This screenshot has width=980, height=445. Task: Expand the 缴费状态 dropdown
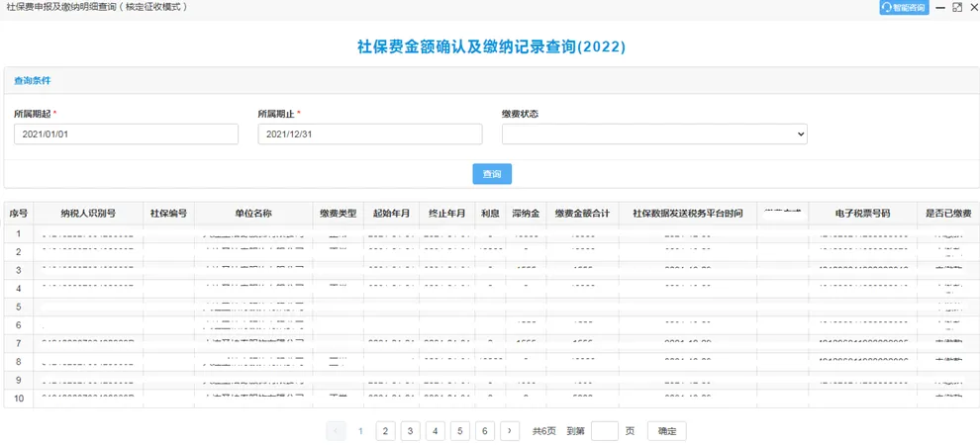[x=654, y=133]
